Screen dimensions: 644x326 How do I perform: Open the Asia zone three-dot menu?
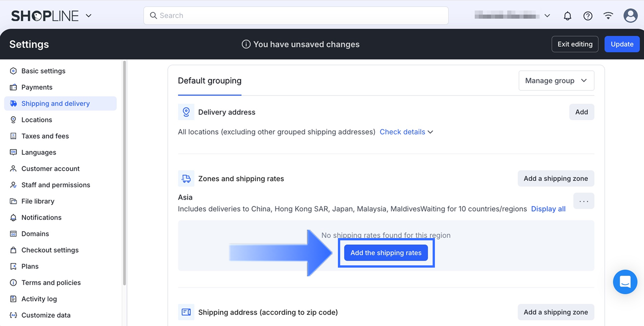[583, 201]
